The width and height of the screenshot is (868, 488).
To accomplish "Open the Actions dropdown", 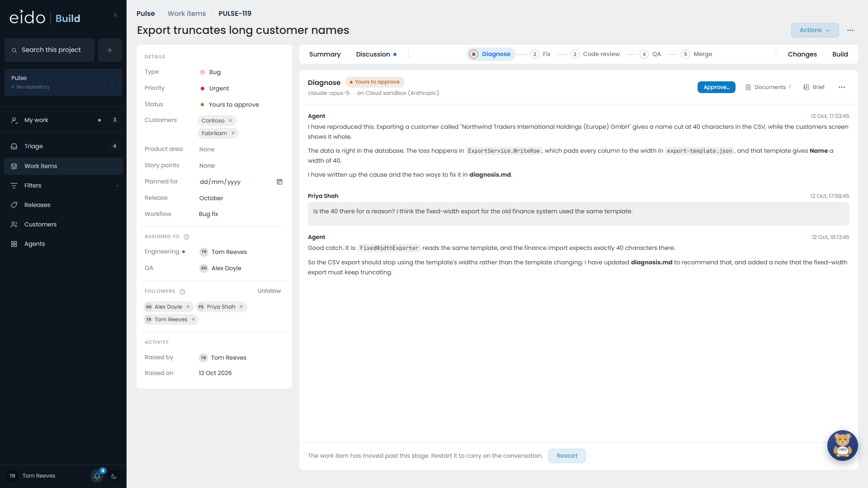I will (815, 30).
